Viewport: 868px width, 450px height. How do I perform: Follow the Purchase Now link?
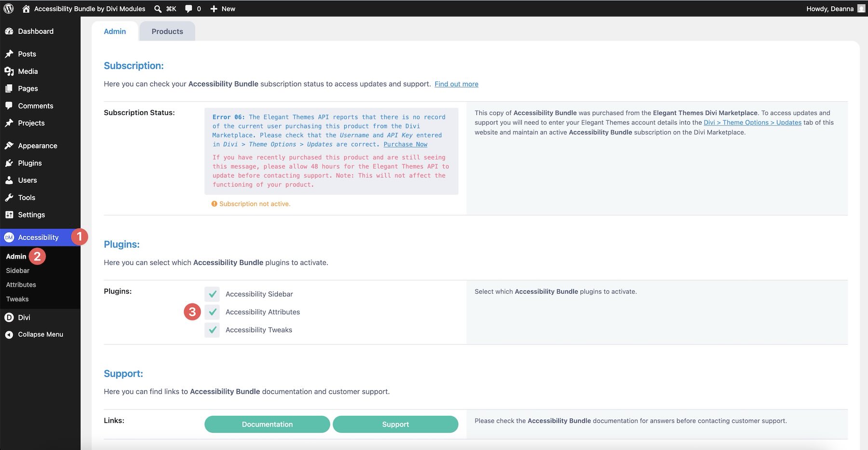(x=405, y=144)
